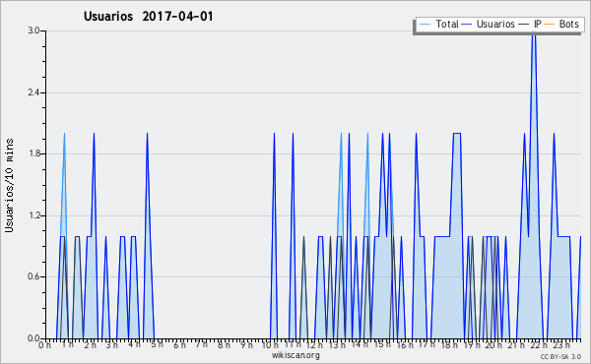Click the '5 h' x-axis label

coord(157,344)
